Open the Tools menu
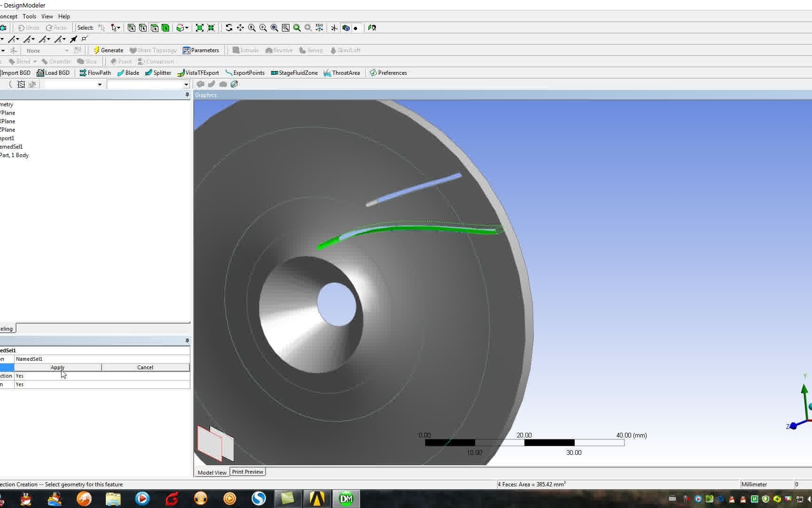The width and height of the screenshot is (812, 508). [29, 16]
